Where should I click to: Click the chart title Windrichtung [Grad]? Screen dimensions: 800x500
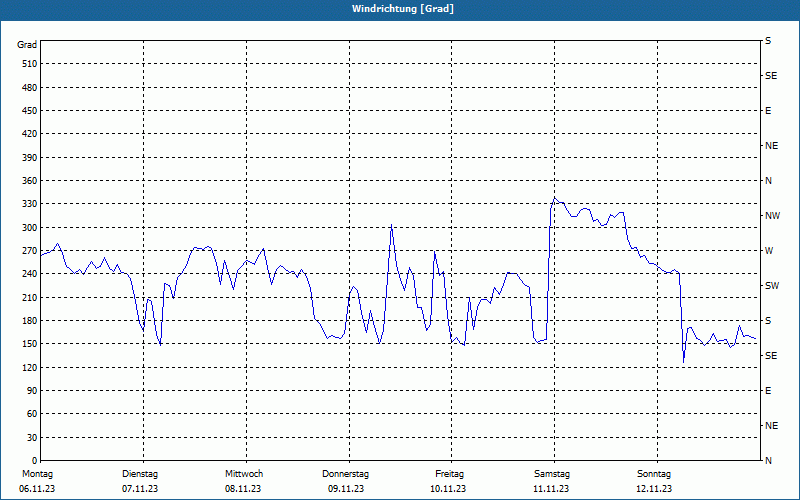(403, 9)
